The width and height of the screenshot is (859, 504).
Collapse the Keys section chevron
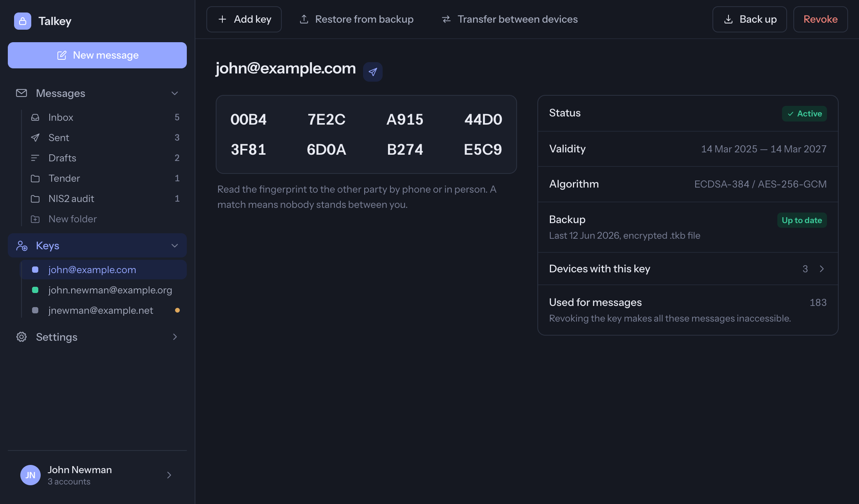[175, 246]
